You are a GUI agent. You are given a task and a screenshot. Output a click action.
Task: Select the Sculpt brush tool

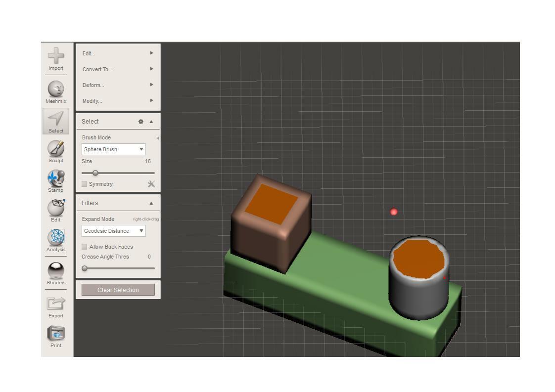tap(56, 149)
